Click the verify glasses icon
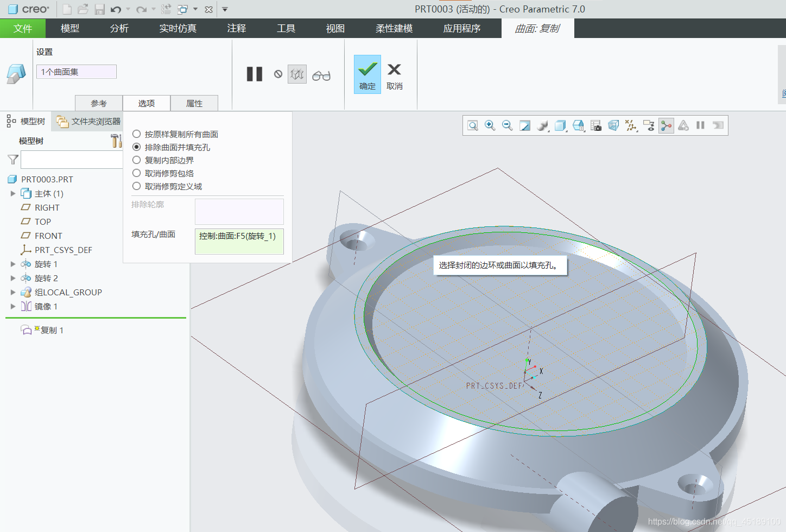The height and width of the screenshot is (532, 786). 321,75
